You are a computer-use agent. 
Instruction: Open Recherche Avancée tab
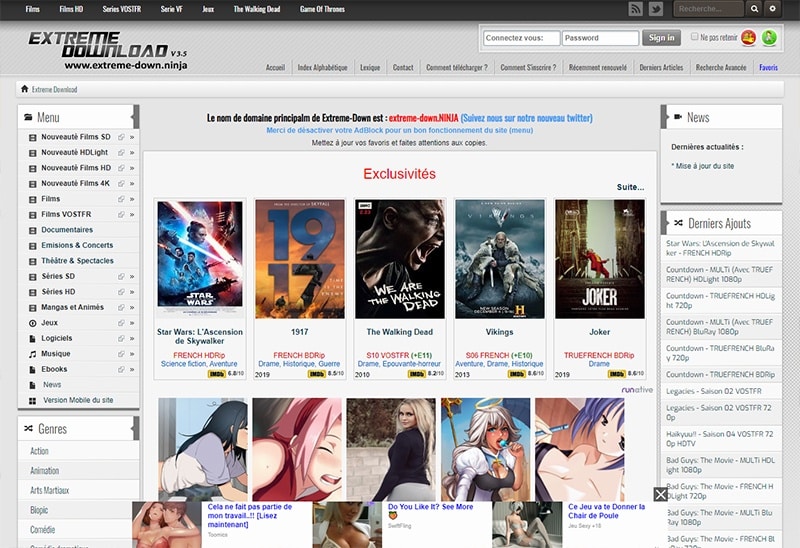[x=721, y=67]
